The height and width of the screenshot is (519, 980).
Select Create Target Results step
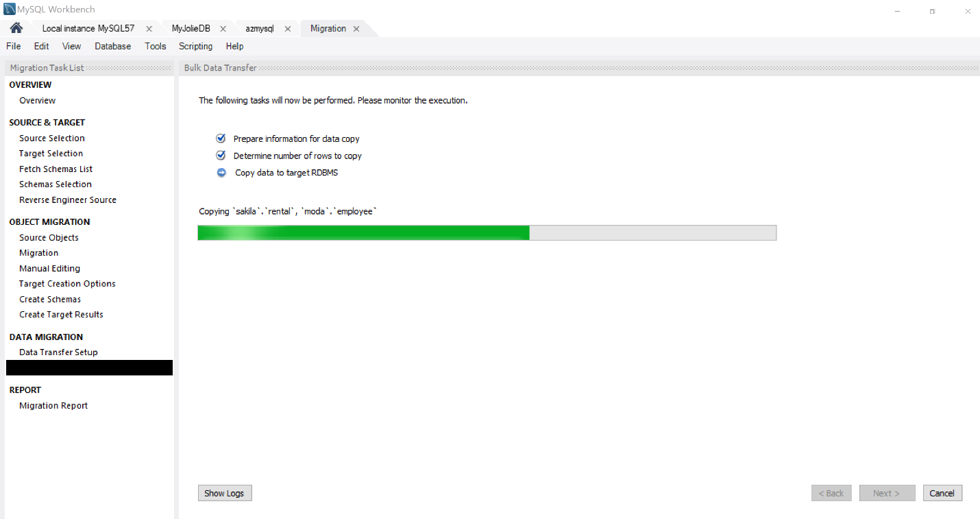point(62,315)
